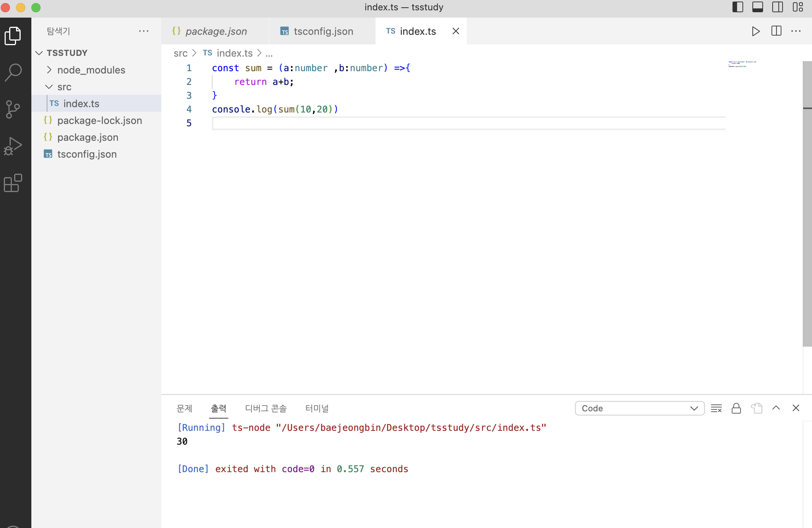Collapse the src folder
The image size is (812, 528).
click(64, 87)
